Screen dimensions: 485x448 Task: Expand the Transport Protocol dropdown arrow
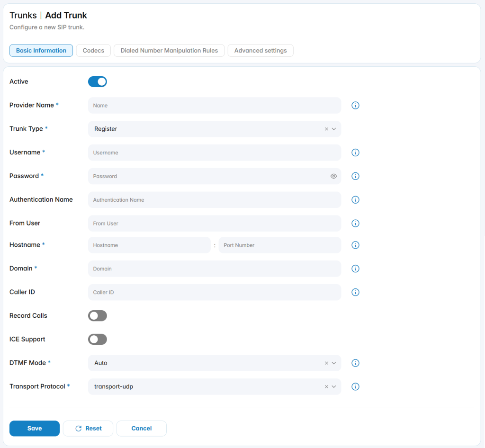point(334,386)
